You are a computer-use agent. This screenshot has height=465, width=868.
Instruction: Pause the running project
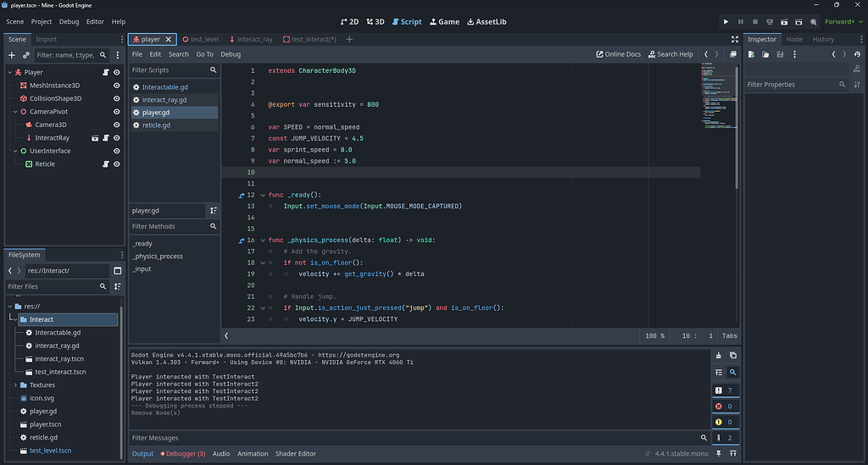(741, 21)
